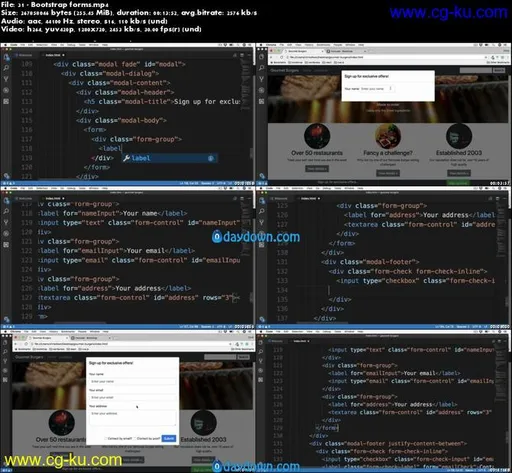Open Extensions in the label-autocomplete editor frame
512x473 pixels.
[6, 101]
